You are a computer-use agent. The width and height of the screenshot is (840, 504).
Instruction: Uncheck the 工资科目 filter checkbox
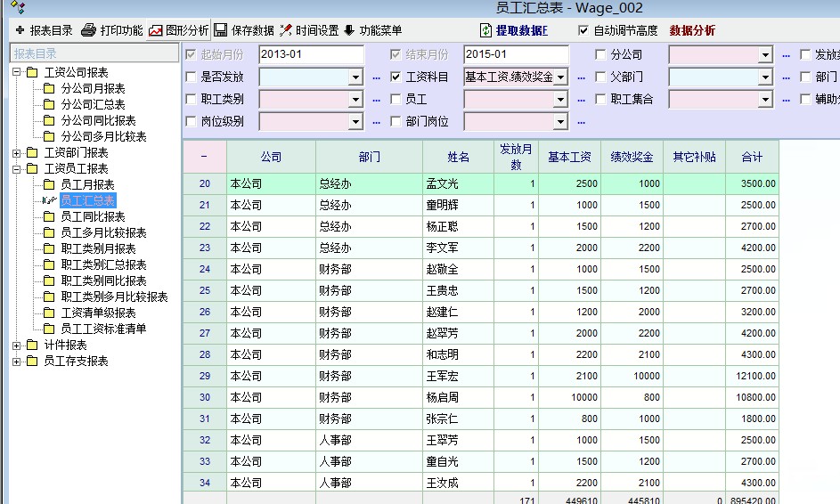point(396,77)
